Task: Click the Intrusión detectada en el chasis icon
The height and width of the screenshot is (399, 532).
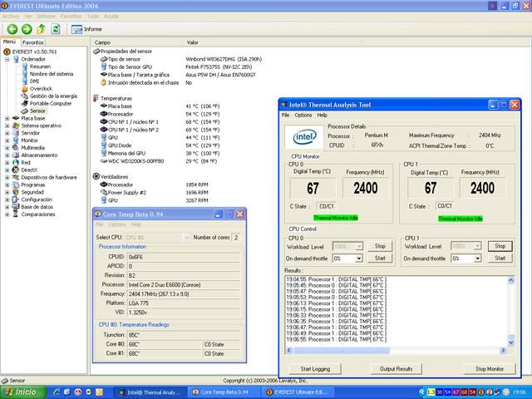Action: [x=103, y=82]
